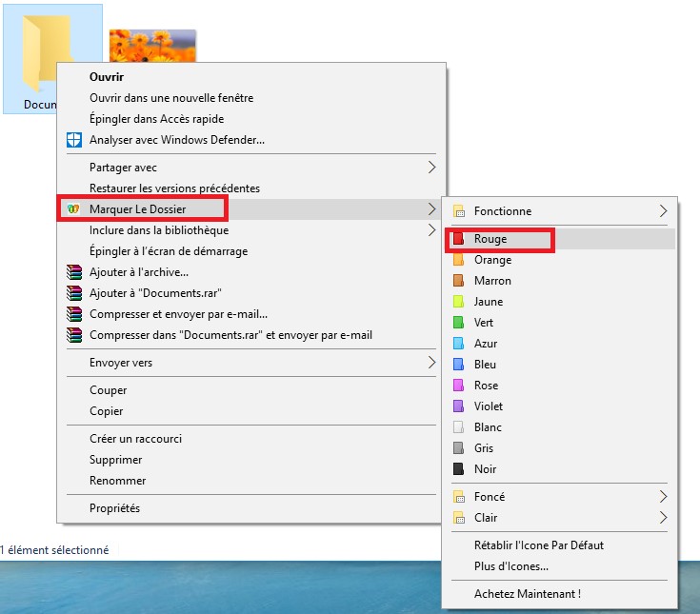Expand the Envoyer vers submenu arrow
This screenshot has width=700, height=614.
click(x=430, y=363)
